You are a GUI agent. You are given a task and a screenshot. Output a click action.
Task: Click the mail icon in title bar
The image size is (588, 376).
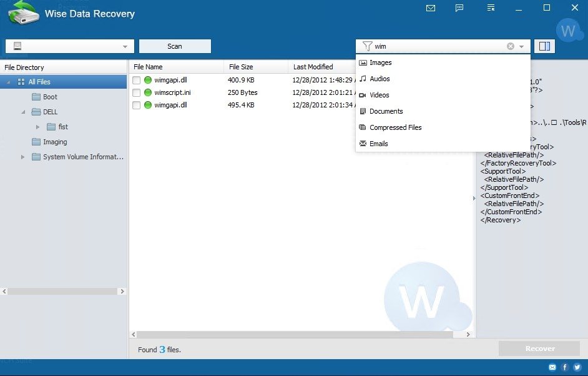coord(431,8)
